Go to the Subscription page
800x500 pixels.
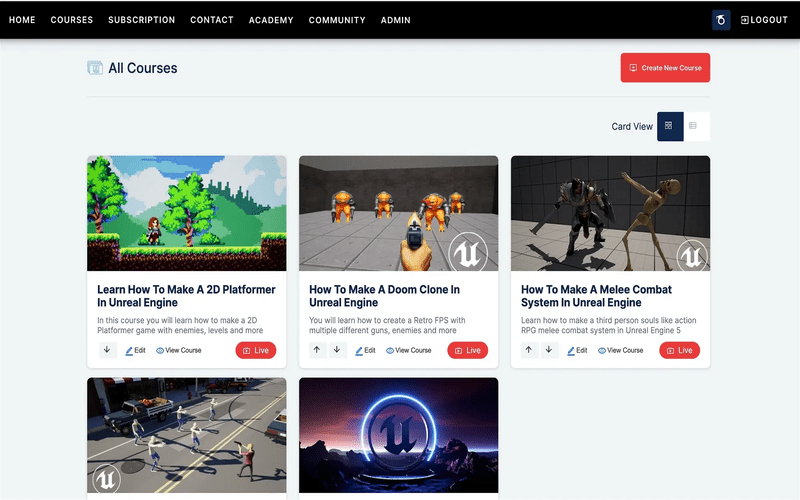pos(141,20)
